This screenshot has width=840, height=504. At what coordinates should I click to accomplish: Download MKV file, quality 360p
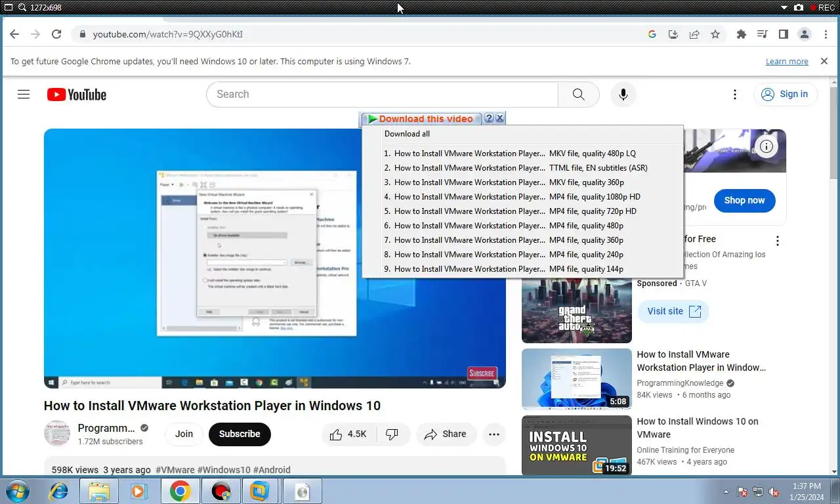tap(522, 182)
